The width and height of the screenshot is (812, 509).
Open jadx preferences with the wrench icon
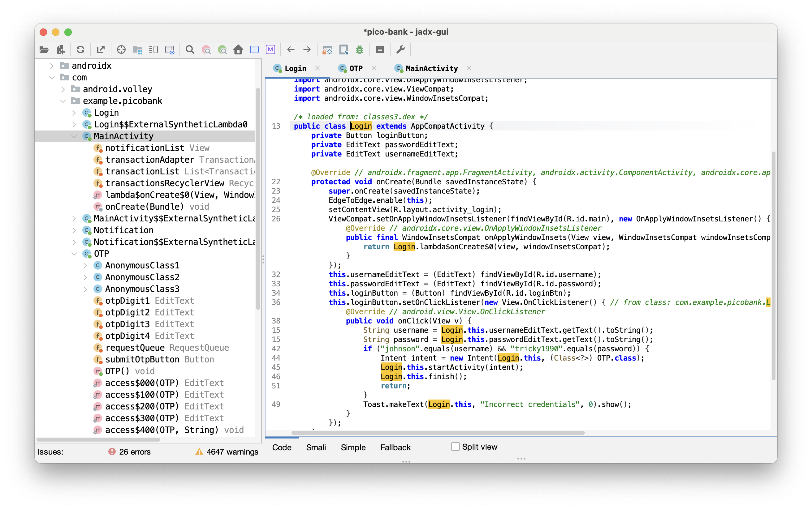click(400, 49)
